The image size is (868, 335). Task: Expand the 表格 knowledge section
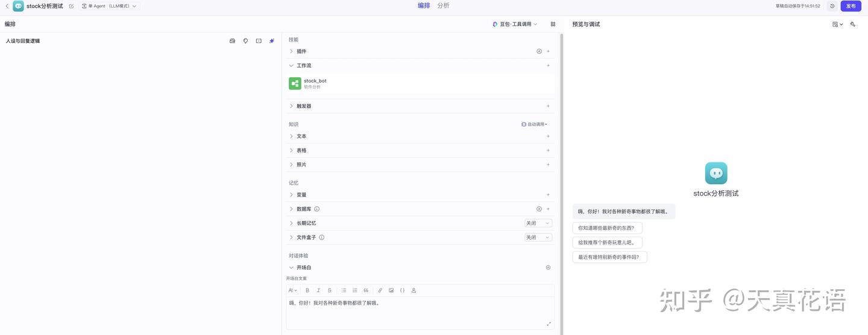(x=292, y=150)
